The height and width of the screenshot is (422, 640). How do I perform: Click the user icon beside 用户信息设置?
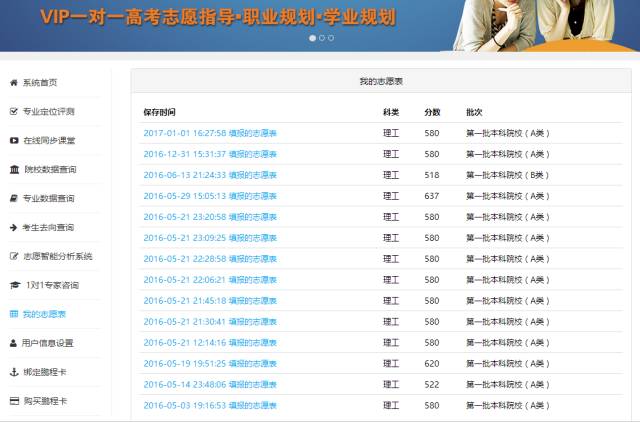pyautogui.click(x=13, y=343)
